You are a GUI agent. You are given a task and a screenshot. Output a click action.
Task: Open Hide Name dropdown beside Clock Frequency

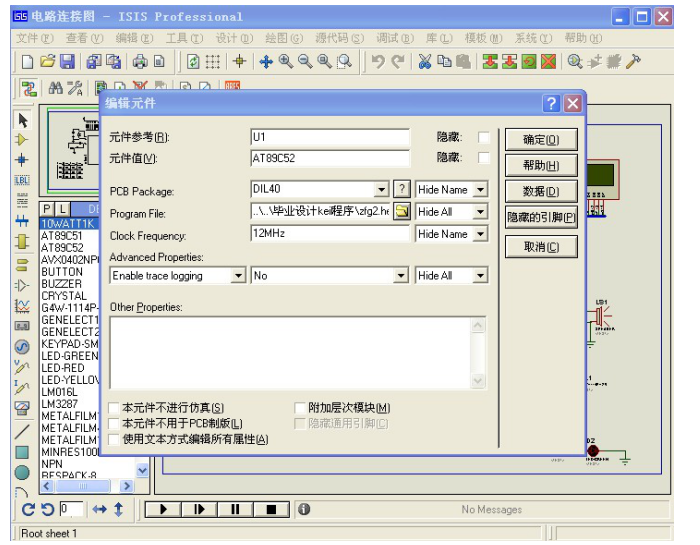click(x=480, y=233)
